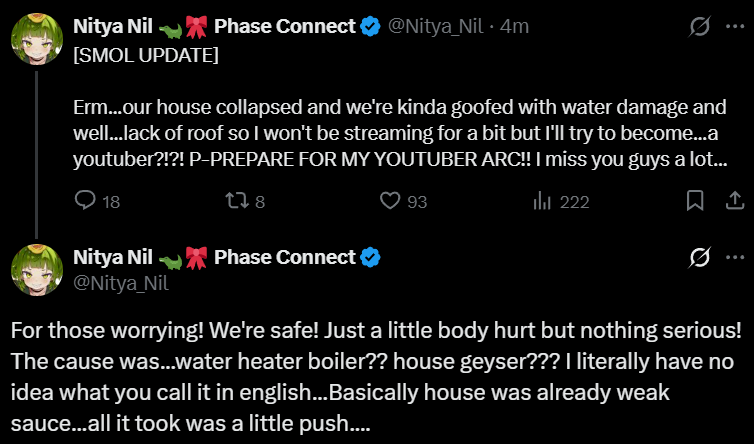The height and width of the screenshot is (444, 754).
Task: Click verified badge on second tweet
Action: click(x=370, y=257)
